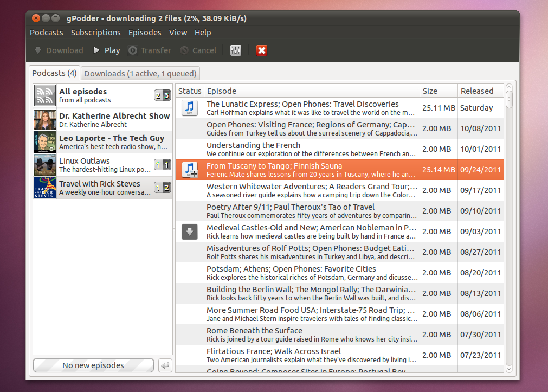Select The Lunatic Express episode
548x392 pixels.
click(339, 108)
